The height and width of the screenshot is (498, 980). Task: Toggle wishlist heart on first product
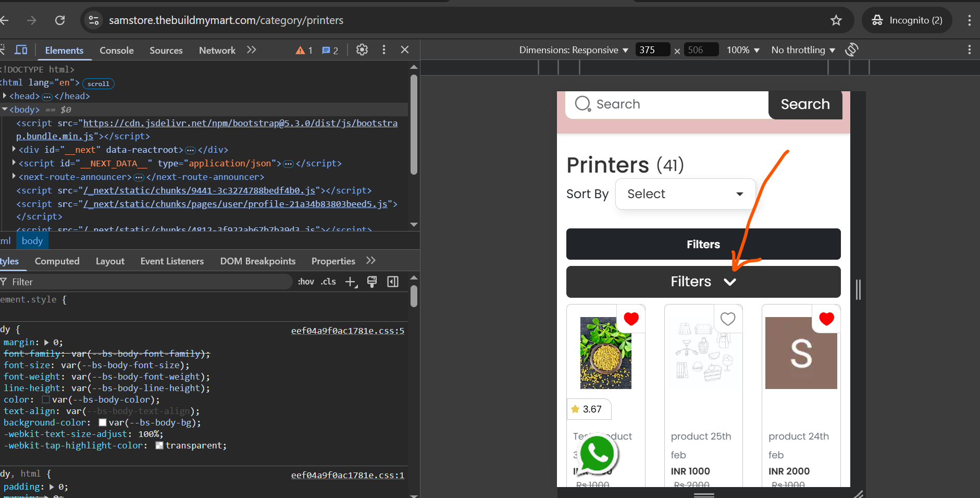tap(631, 319)
